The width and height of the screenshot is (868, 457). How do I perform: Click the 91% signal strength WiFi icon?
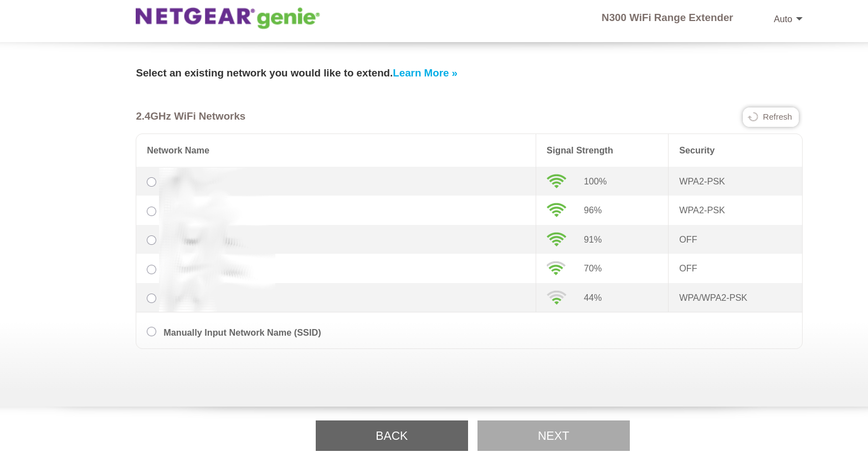point(556,239)
